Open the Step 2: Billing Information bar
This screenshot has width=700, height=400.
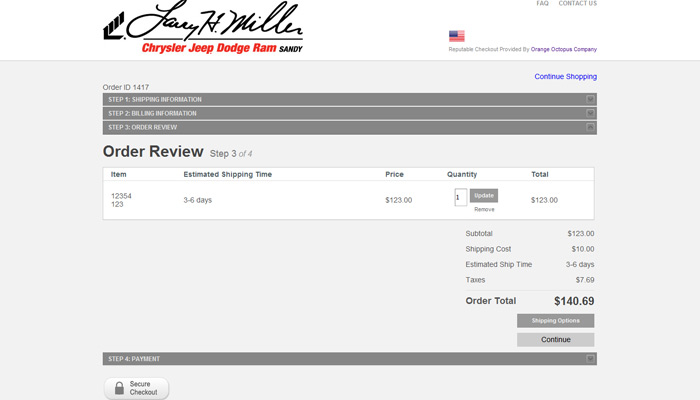[350, 113]
